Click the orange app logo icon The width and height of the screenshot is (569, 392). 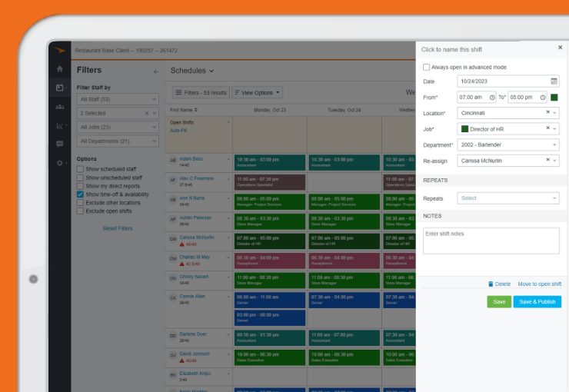click(x=60, y=51)
